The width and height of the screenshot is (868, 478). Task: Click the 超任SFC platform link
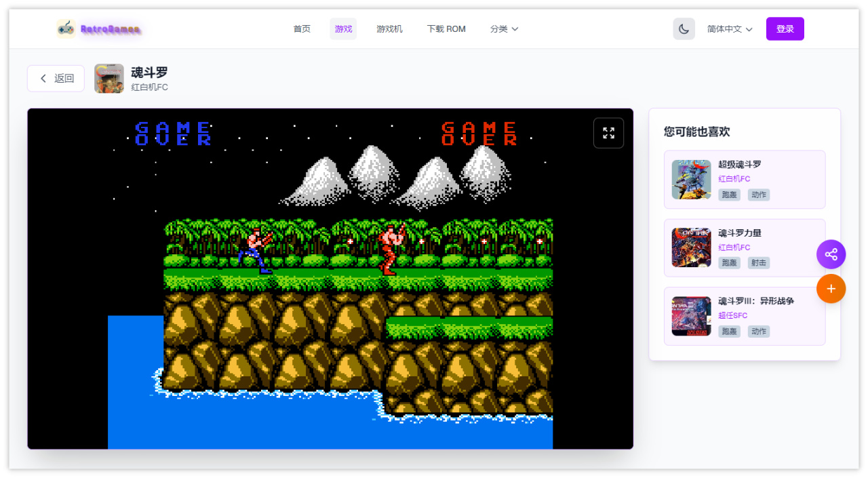(733, 315)
